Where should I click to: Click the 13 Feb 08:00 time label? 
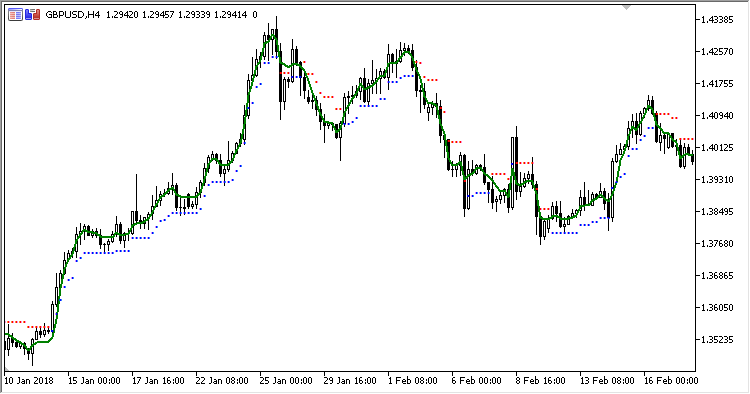pyautogui.click(x=607, y=381)
